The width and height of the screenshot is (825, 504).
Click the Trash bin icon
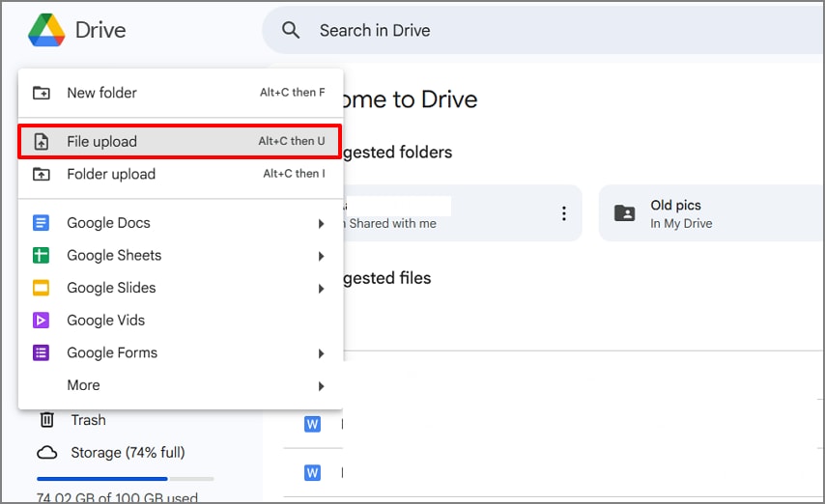(46, 420)
